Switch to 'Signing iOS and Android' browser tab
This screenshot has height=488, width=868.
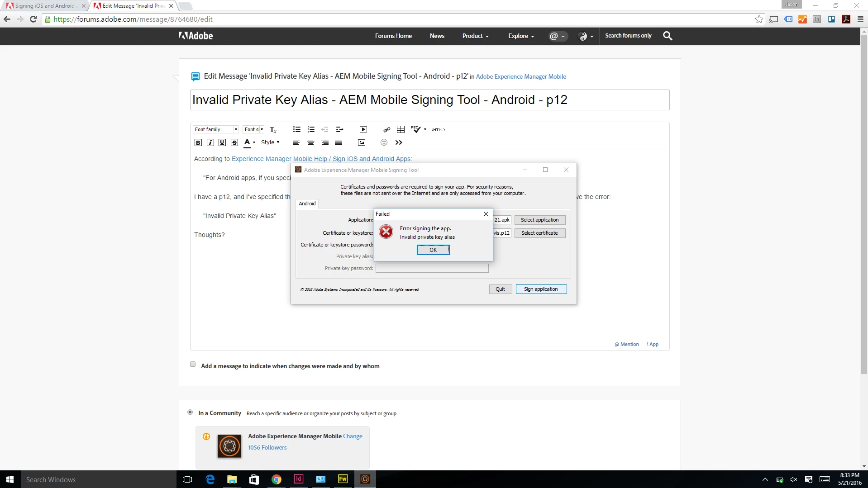pyautogui.click(x=45, y=6)
